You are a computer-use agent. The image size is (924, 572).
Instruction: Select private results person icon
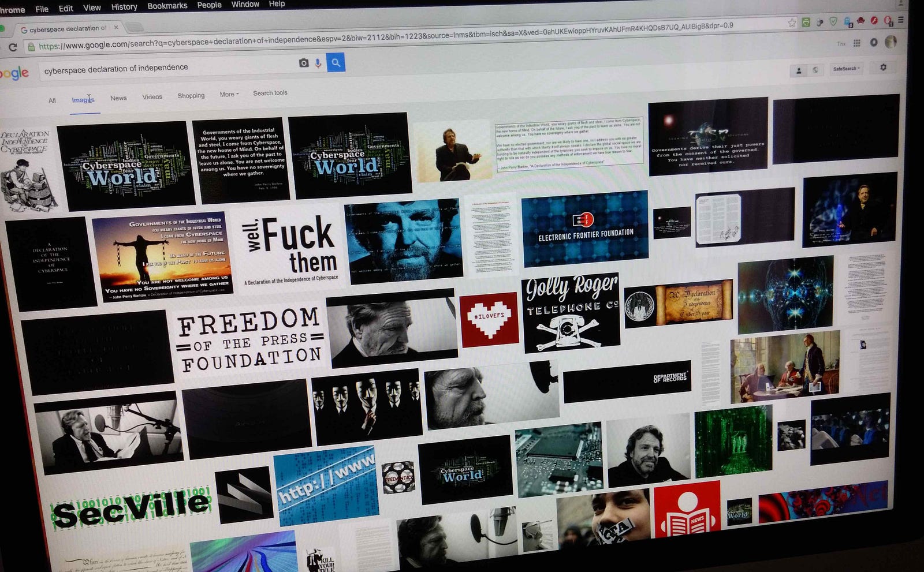coord(799,70)
